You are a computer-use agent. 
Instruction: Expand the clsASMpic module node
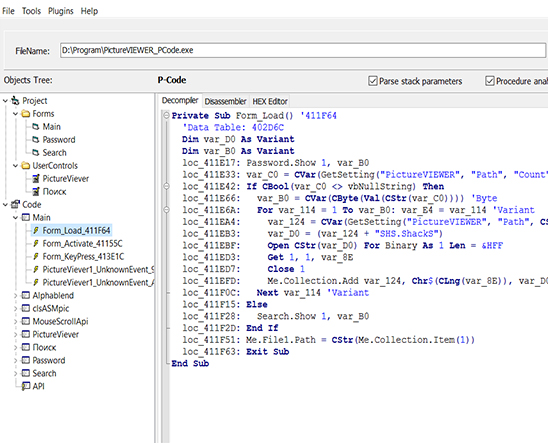click(15, 308)
